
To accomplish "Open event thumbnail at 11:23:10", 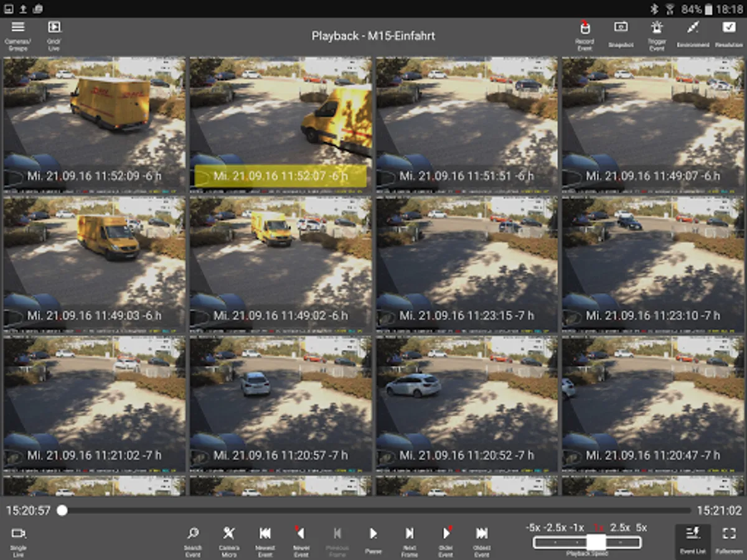I will [x=653, y=264].
